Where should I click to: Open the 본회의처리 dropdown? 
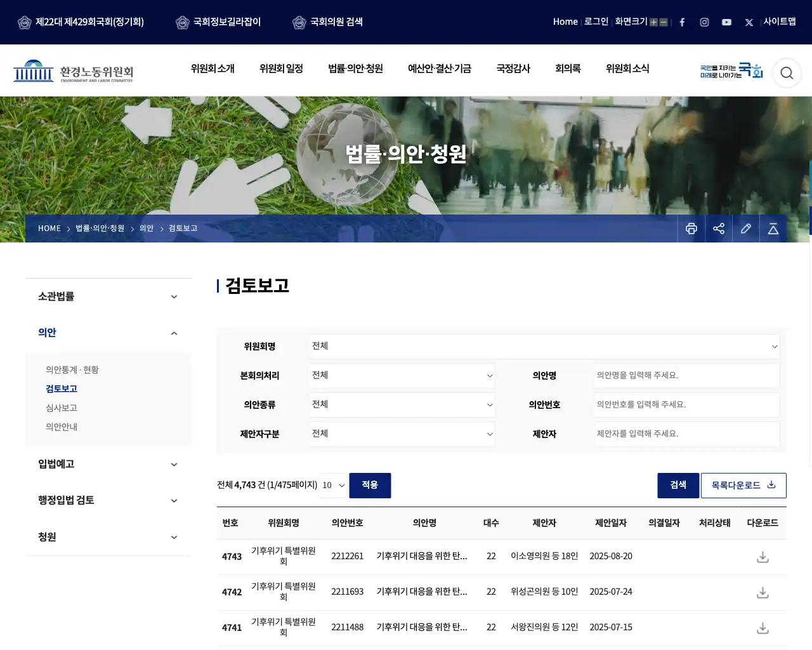pyautogui.click(x=402, y=376)
